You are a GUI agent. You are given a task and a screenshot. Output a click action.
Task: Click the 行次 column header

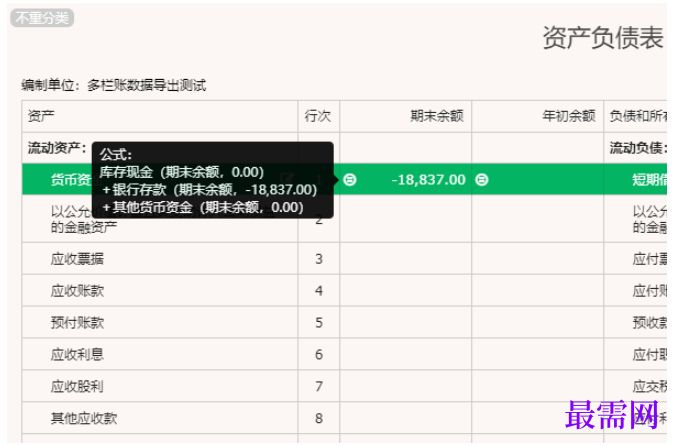(x=318, y=116)
